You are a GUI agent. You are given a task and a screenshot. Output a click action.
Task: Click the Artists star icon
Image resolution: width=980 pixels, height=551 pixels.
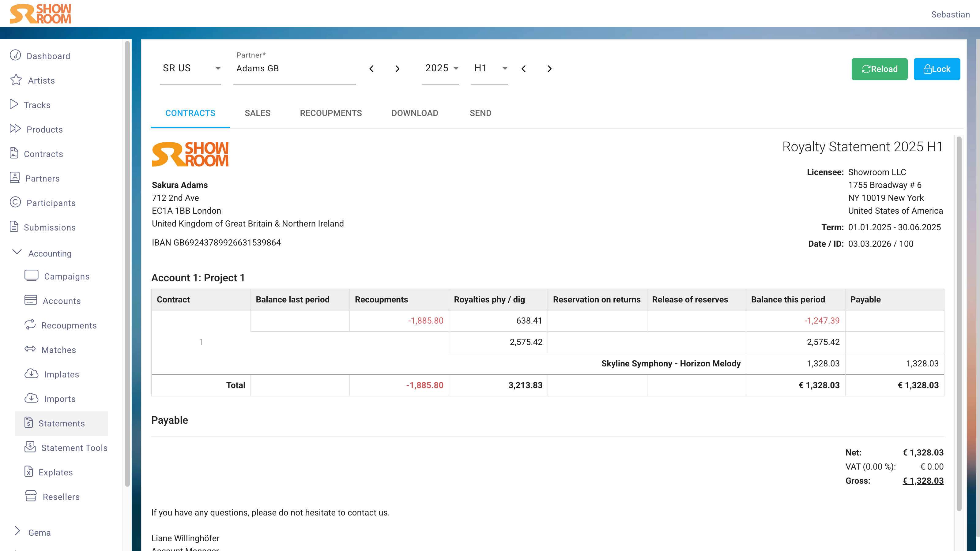[x=16, y=80]
